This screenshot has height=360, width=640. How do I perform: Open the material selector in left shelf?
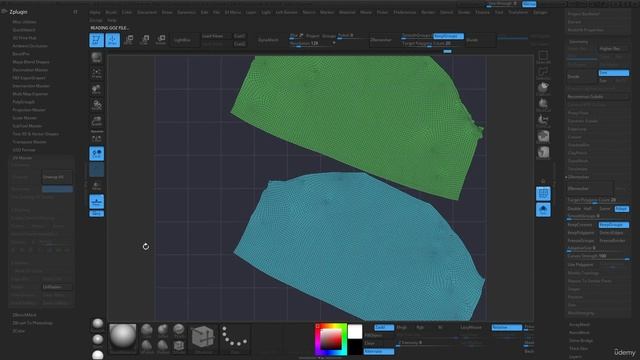(x=97, y=121)
